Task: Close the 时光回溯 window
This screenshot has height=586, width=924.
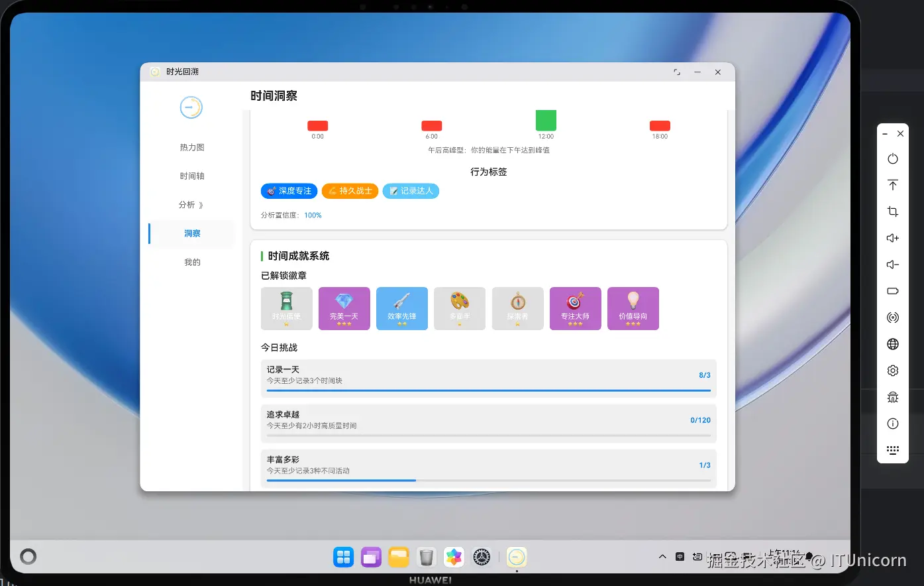Action: 718,72
